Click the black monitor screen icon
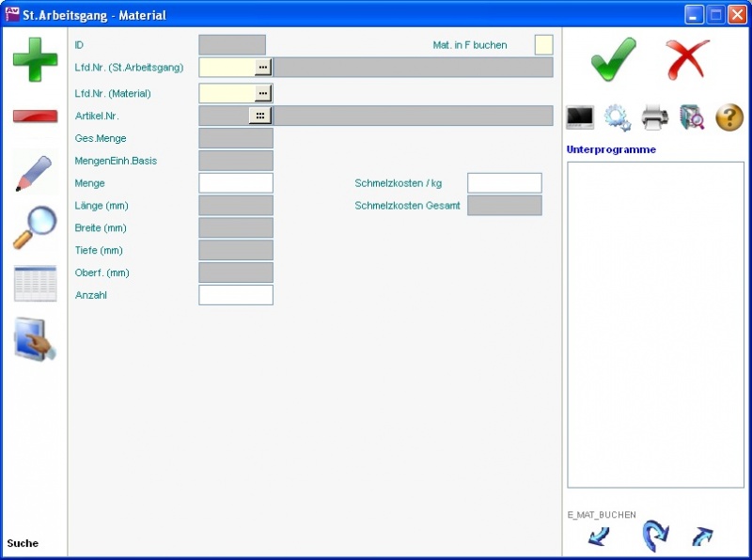Image resolution: width=752 pixels, height=560 pixels. (580, 117)
